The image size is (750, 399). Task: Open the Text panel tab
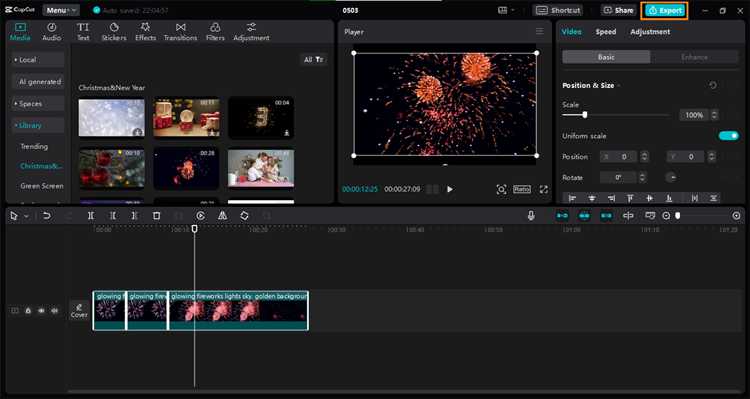coord(83,32)
